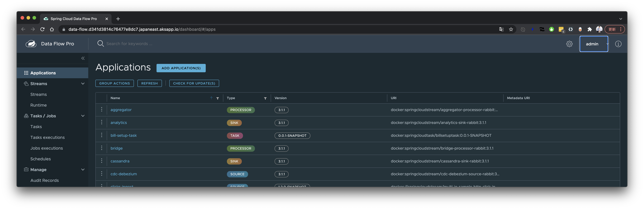
Task: Open row actions menu for bill-setup-task
Action: (x=102, y=135)
